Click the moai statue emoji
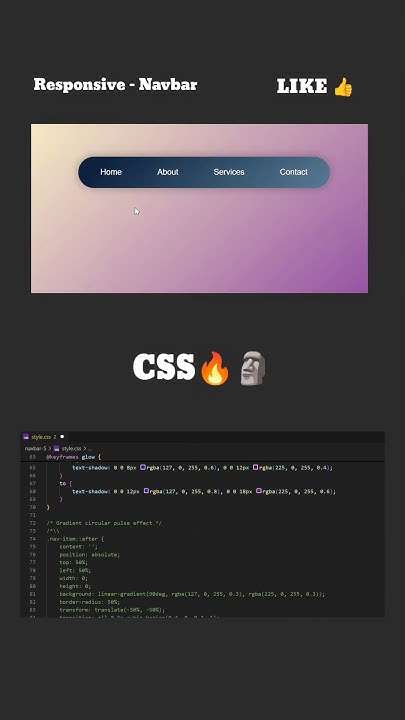 [x=253, y=368]
